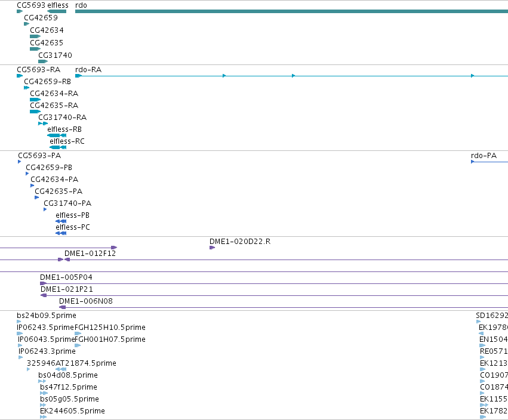This screenshot has width=508, height=420.
Task: Click EST label IP06243.3prime
Action: pyautogui.click(x=47, y=351)
